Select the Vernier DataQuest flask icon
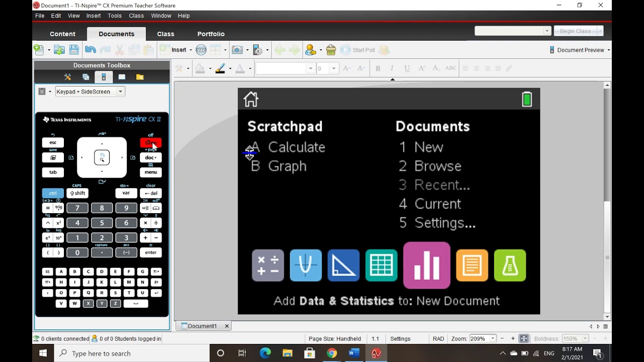Viewport: 644px width, 362px height. (510, 265)
